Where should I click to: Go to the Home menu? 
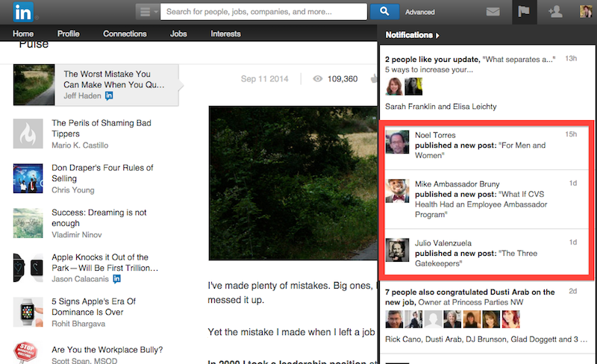(23, 34)
